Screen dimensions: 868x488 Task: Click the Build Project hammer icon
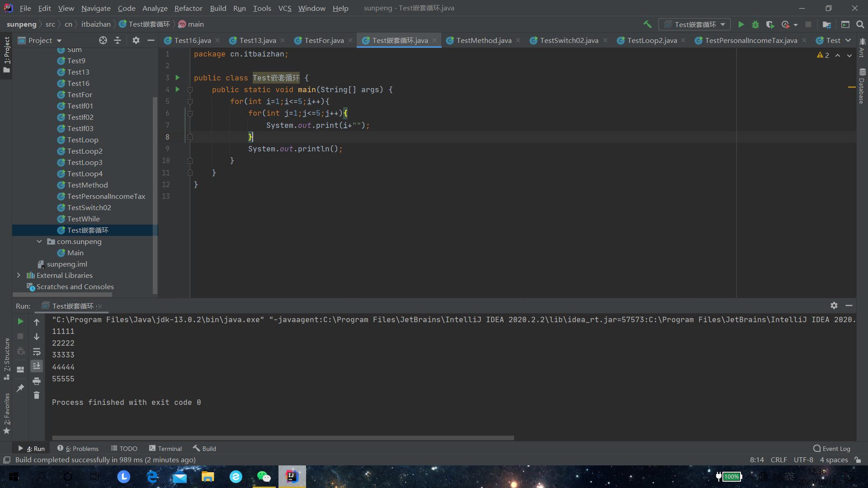tap(647, 24)
